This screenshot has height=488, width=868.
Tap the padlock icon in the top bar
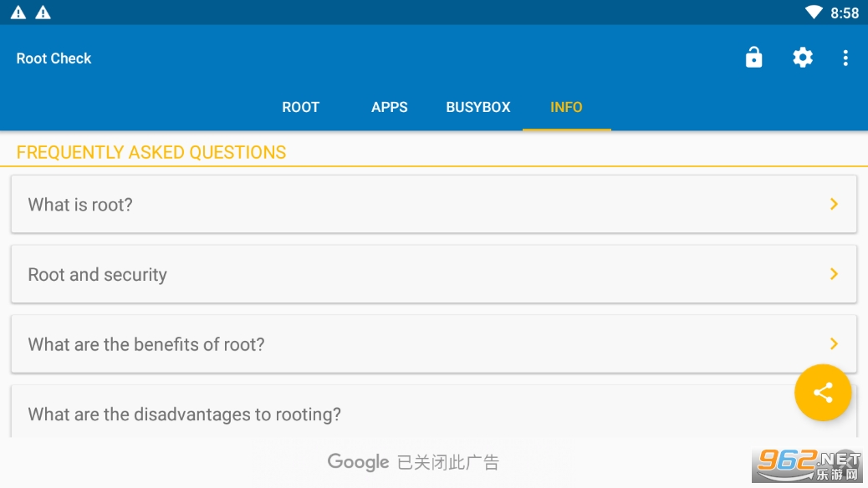[x=753, y=58]
